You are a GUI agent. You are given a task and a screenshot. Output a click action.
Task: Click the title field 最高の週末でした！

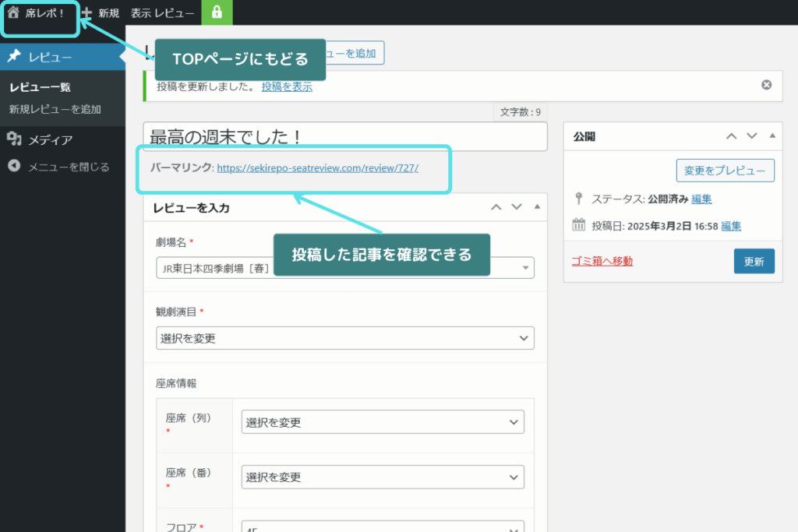pos(345,136)
